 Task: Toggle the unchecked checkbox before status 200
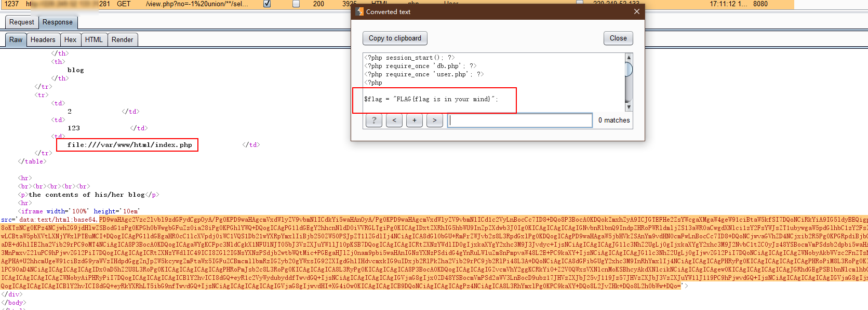[x=296, y=4]
